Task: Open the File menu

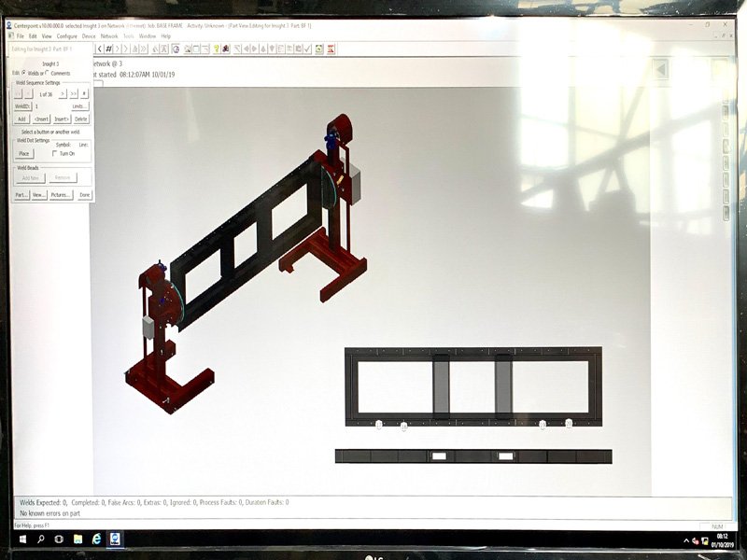Action: [x=20, y=36]
